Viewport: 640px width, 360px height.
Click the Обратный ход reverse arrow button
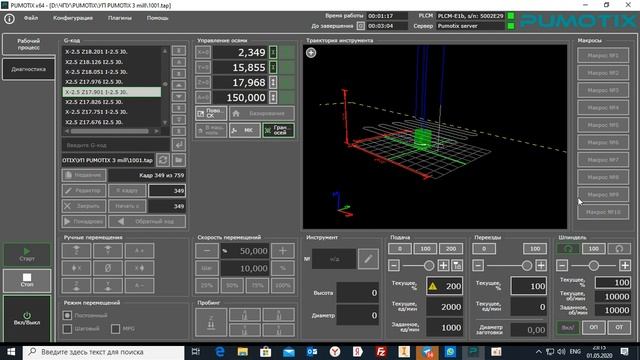(148, 221)
